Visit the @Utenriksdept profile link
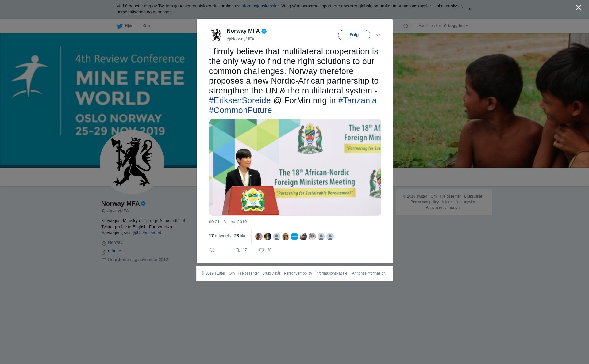 147,233
